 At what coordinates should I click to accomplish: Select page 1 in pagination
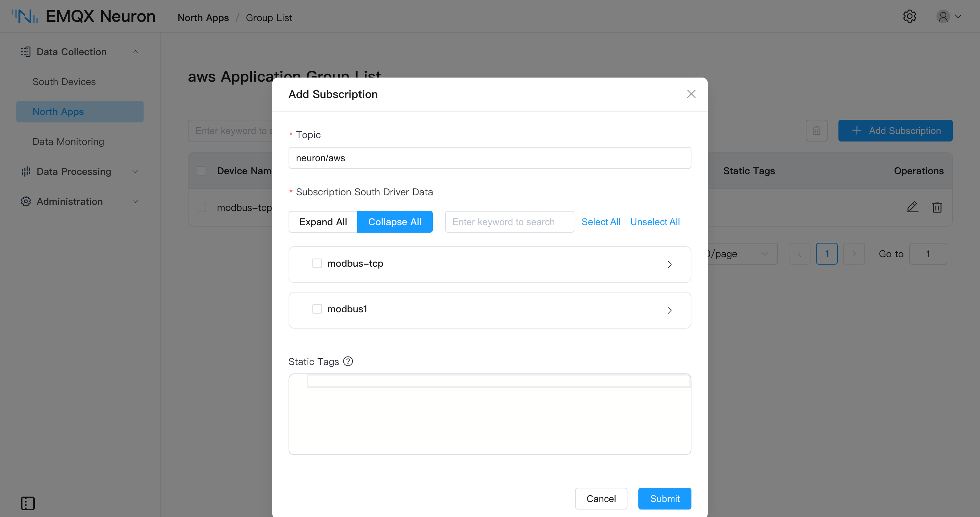pos(827,253)
